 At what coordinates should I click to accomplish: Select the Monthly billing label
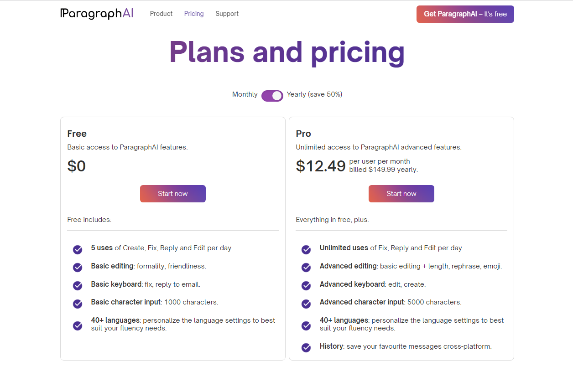point(245,94)
